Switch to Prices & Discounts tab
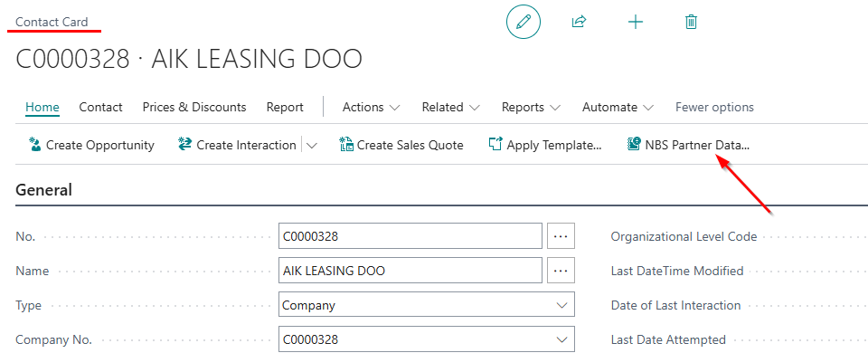The image size is (868, 353). 194,107
